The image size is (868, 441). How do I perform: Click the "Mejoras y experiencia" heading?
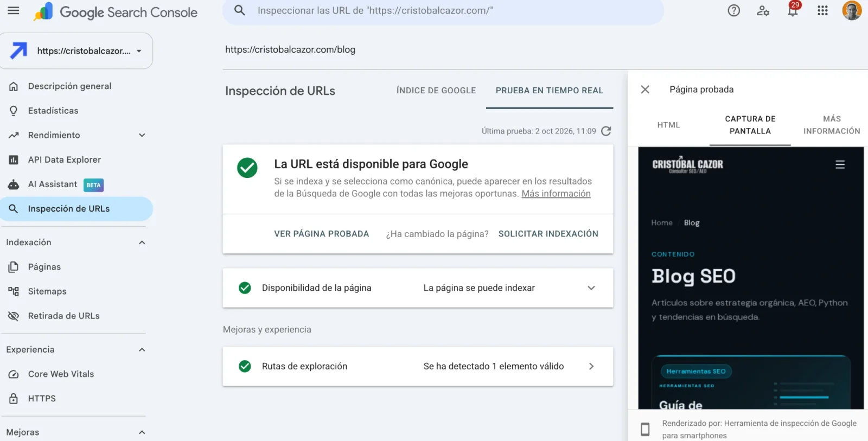pyautogui.click(x=267, y=330)
